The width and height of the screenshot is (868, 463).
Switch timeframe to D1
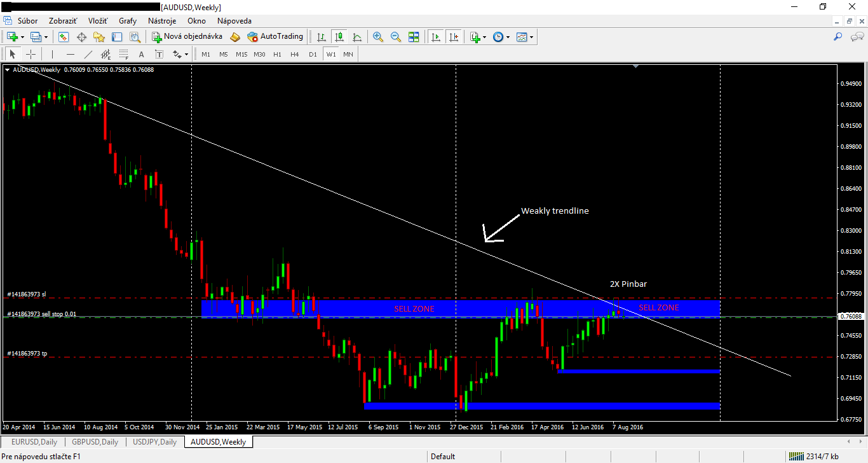(x=313, y=55)
